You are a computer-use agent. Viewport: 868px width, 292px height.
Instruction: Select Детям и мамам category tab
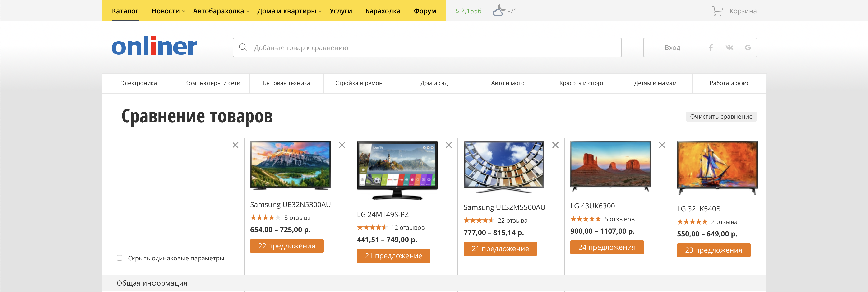[655, 83]
